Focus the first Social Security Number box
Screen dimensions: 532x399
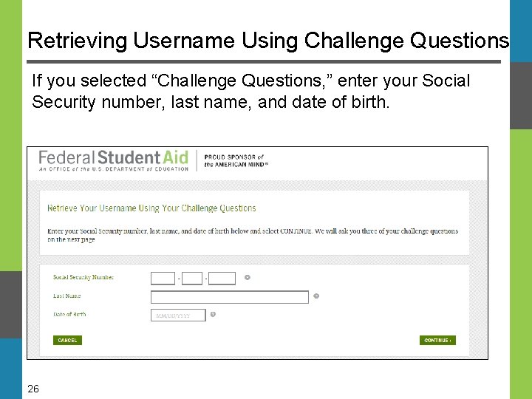tap(163, 279)
